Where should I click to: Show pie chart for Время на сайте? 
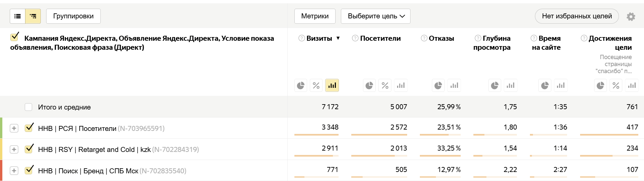pos(545,85)
